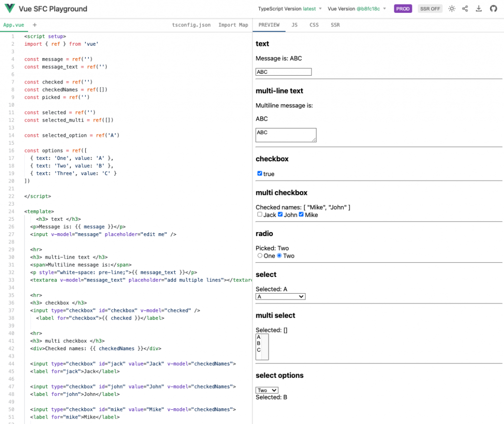Image resolution: width=504 pixels, height=424 pixels.
Task: Toggle the SSR OFF button
Action: tap(430, 9)
